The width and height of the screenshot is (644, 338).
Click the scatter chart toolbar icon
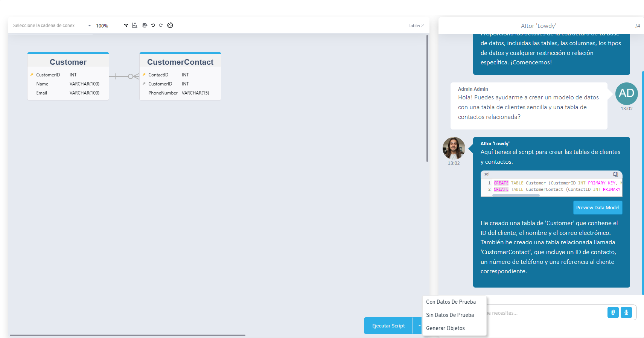tap(135, 25)
